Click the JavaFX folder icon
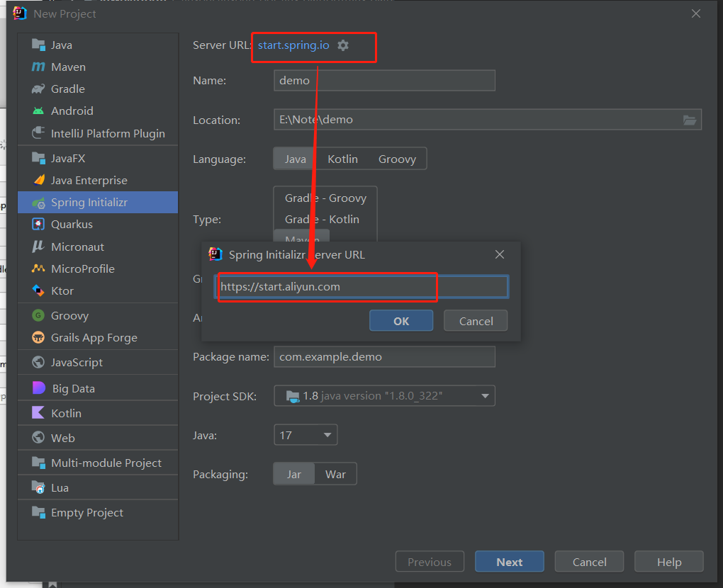 [x=38, y=158]
